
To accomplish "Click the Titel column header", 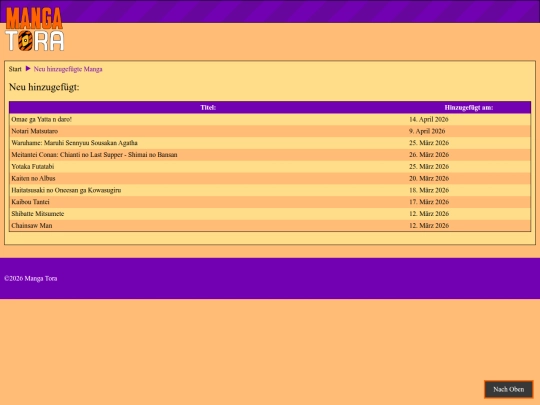I will tap(208, 107).
